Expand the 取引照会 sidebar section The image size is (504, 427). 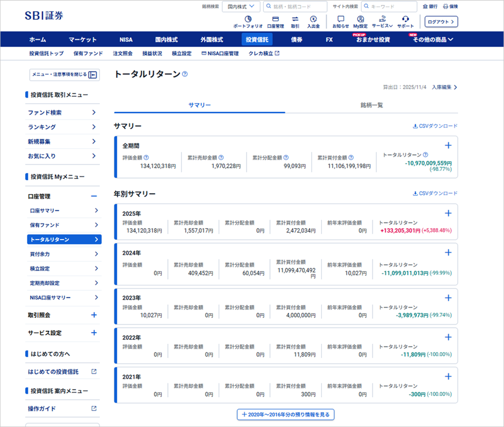[94, 315]
